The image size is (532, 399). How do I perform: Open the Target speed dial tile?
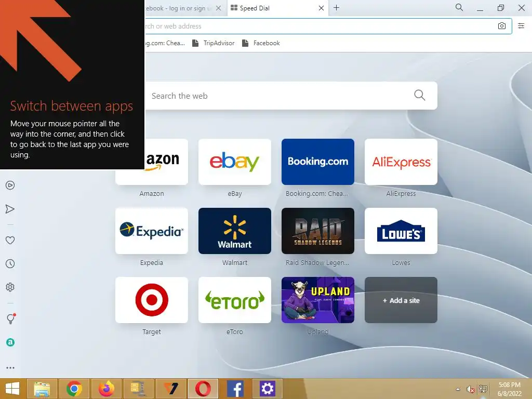152,300
